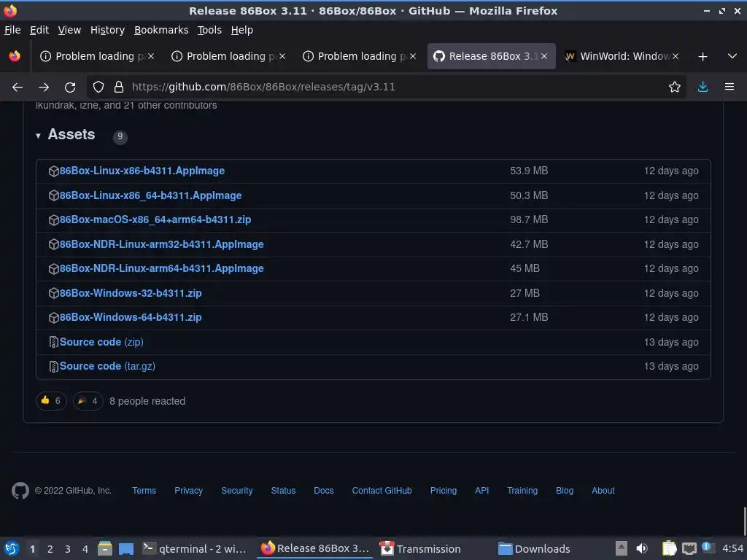
Task: Show site security lock details
Action: 119,87
